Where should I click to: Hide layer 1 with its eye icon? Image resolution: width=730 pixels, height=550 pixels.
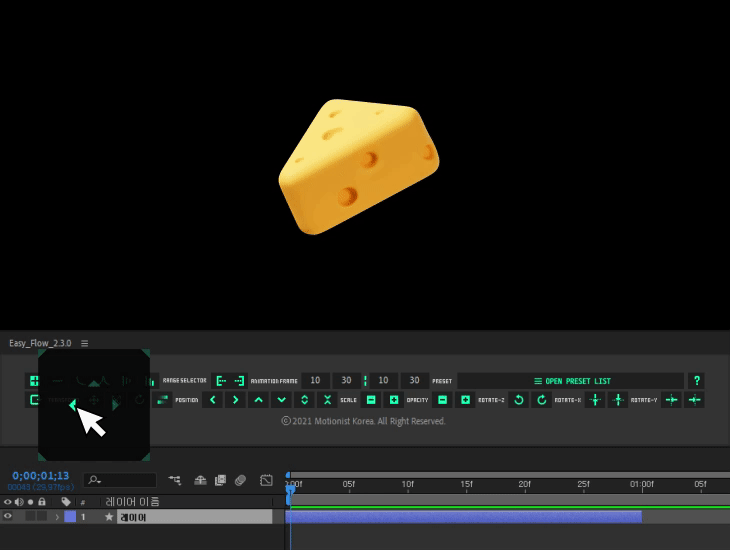coord(7,516)
